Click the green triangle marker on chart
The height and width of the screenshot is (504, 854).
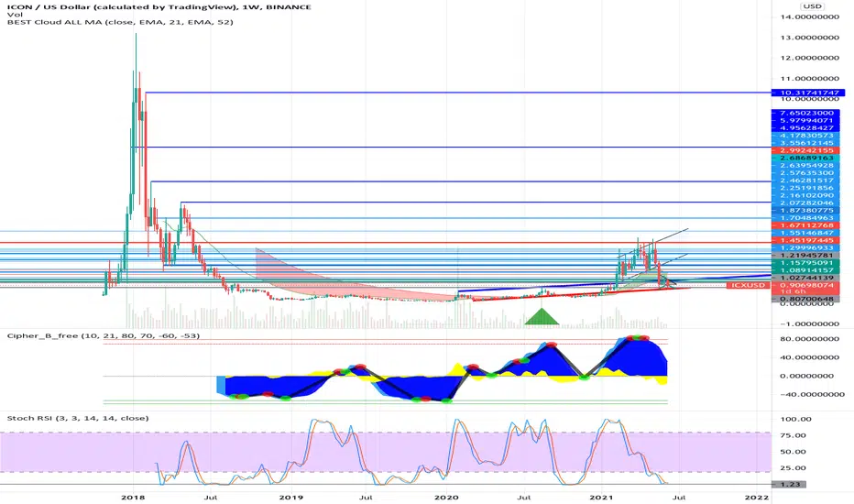[x=542, y=316]
